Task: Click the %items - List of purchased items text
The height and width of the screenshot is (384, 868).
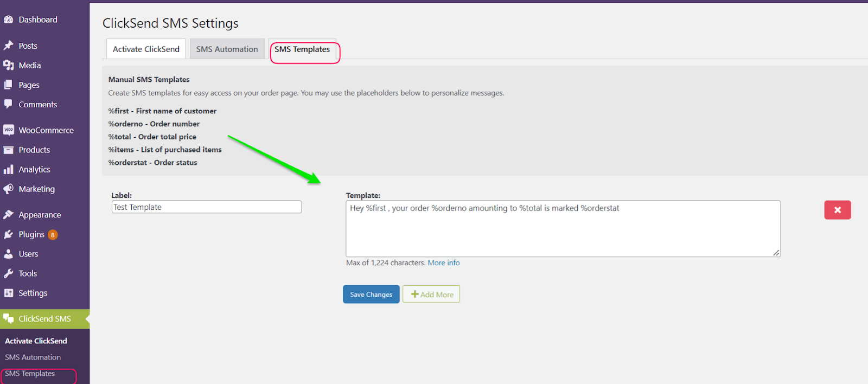Action: tap(165, 150)
